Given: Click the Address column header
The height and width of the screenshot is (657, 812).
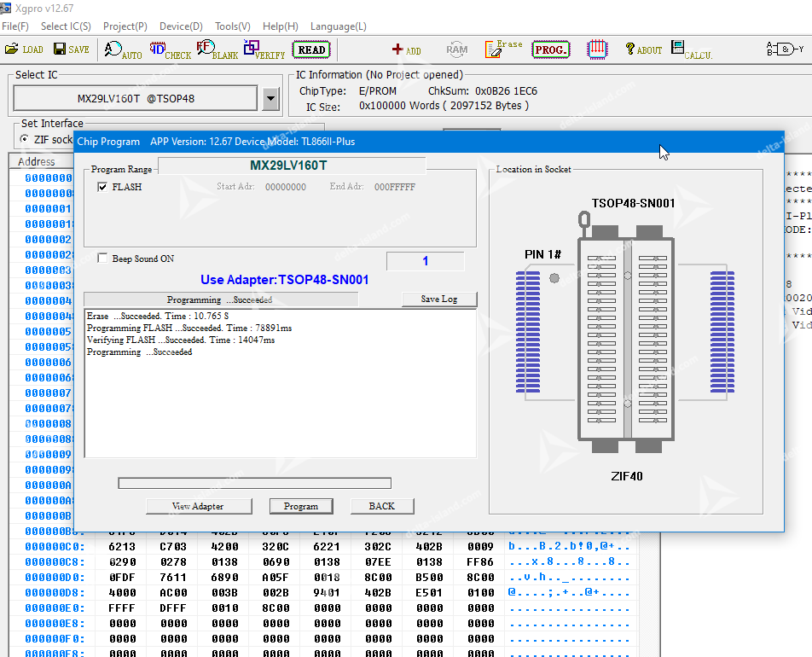Looking at the screenshot, I should pyautogui.click(x=36, y=161).
